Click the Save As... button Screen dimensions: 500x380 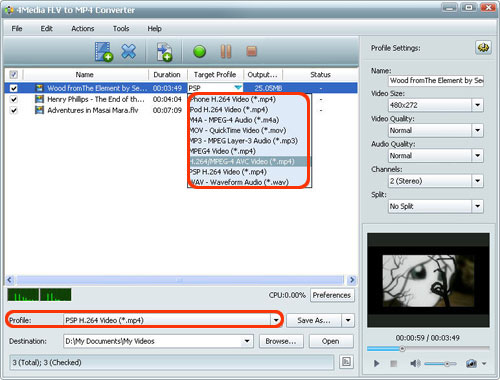[314, 320]
